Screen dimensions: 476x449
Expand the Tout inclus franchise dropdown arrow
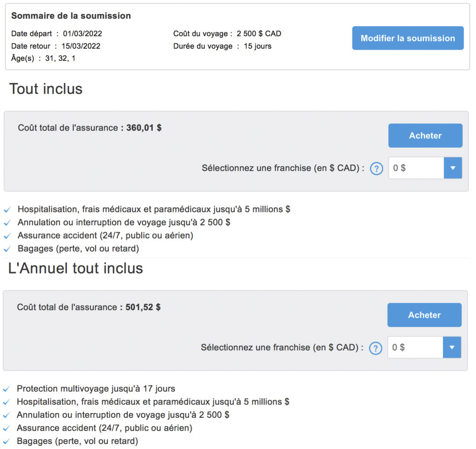coord(453,168)
